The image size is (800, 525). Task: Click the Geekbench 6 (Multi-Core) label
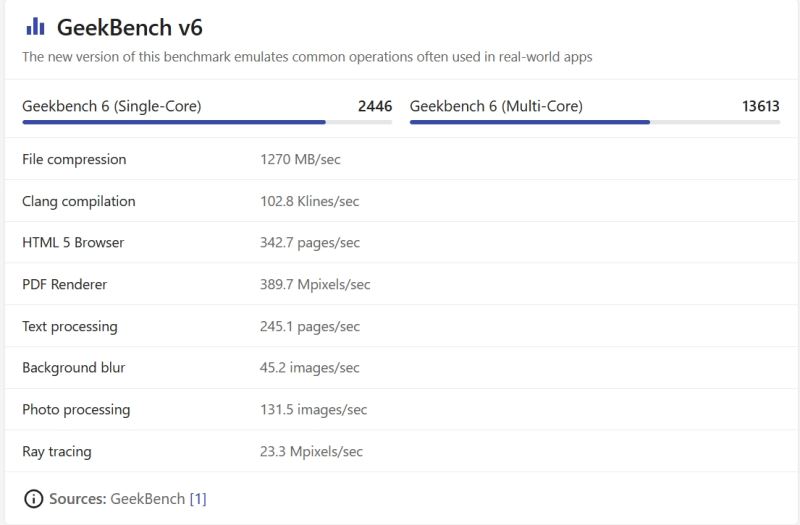(496, 106)
